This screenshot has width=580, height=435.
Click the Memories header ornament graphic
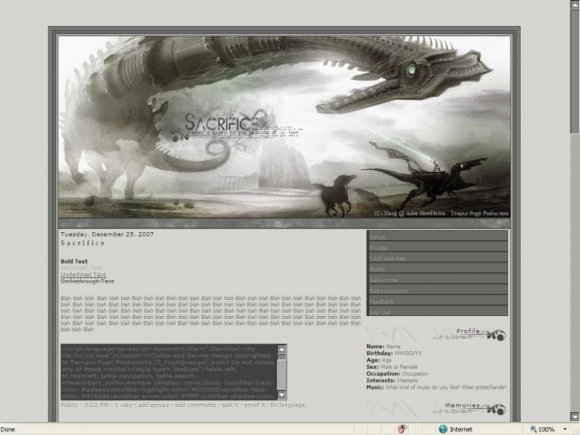click(x=469, y=408)
